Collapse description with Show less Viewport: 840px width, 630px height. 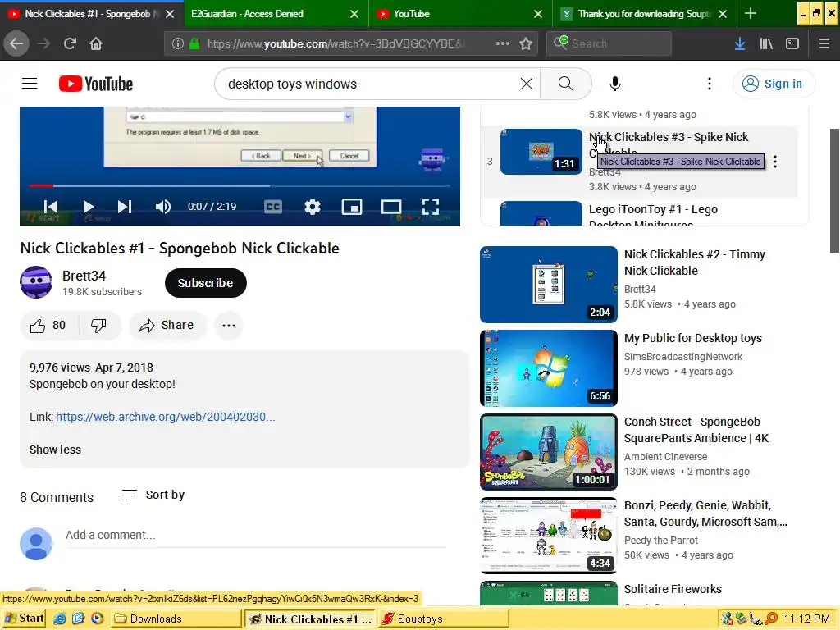[x=55, y=450]
